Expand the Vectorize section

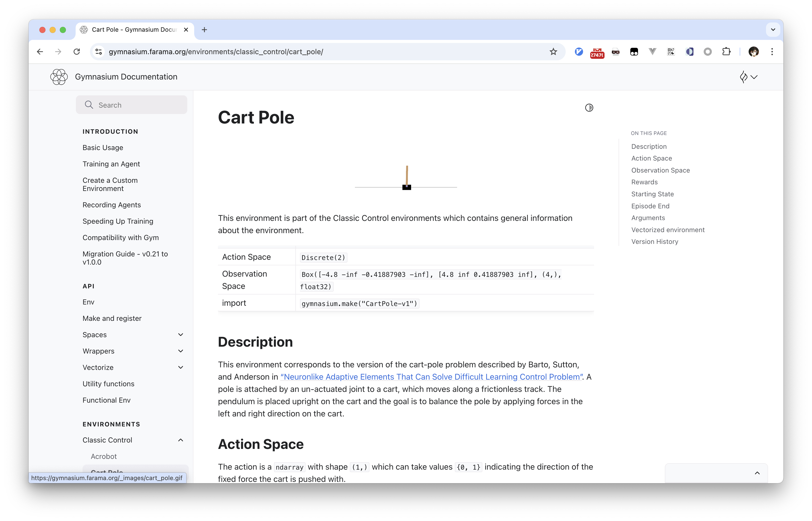[181, 367]
